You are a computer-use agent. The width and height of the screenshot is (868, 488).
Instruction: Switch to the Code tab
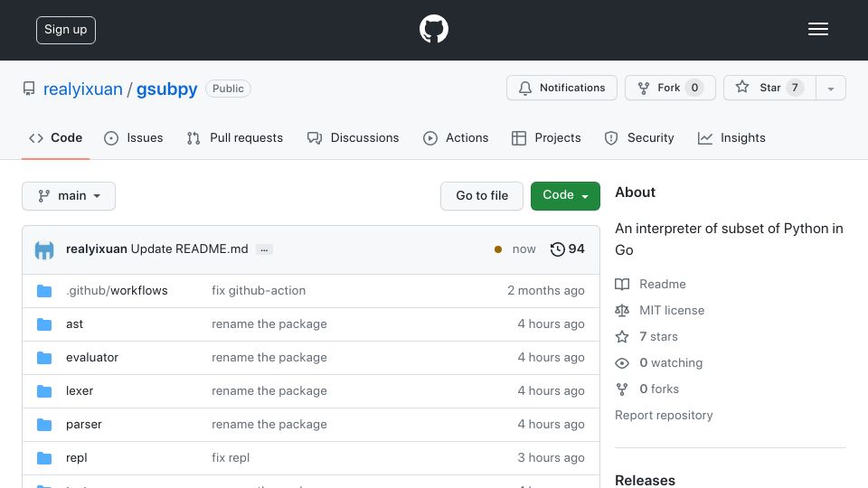click(x=55, y=137)
